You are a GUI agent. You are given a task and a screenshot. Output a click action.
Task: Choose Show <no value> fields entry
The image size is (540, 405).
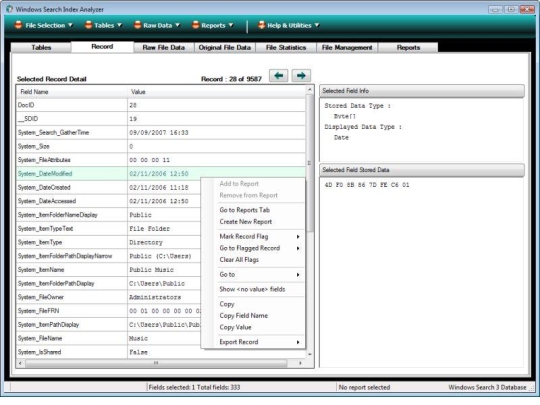[x=252, y=289]
